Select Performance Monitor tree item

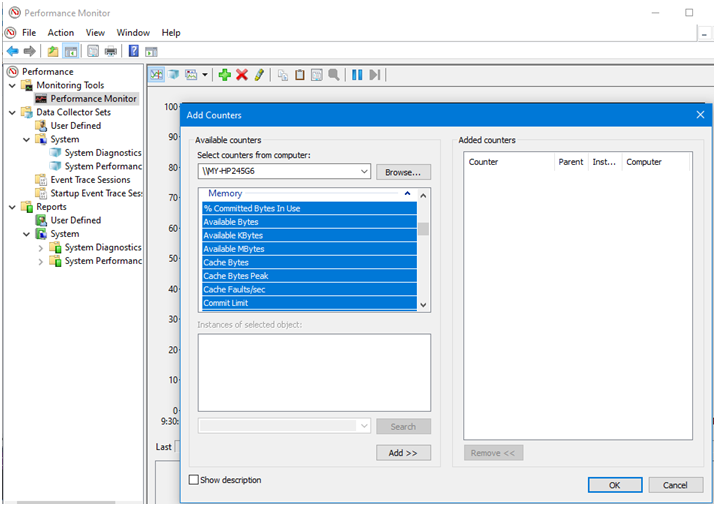coord(93,99)
